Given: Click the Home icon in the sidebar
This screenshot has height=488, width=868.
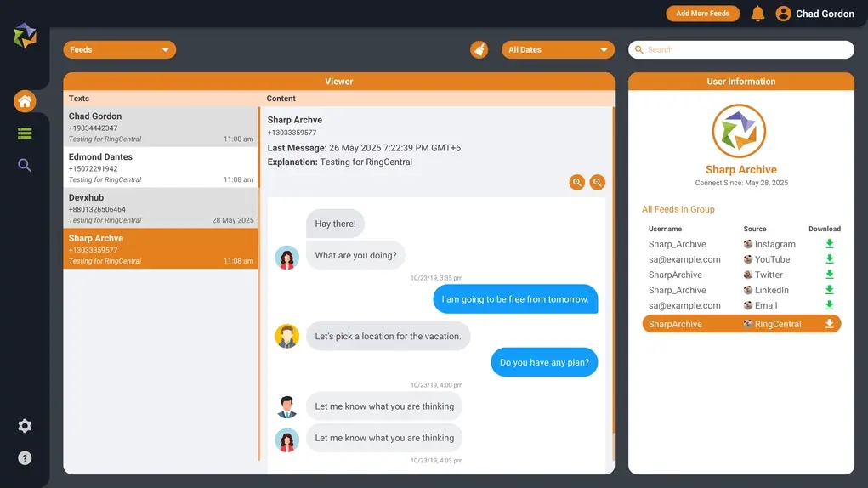Looking at the screenshot, I should click(25, 102).
